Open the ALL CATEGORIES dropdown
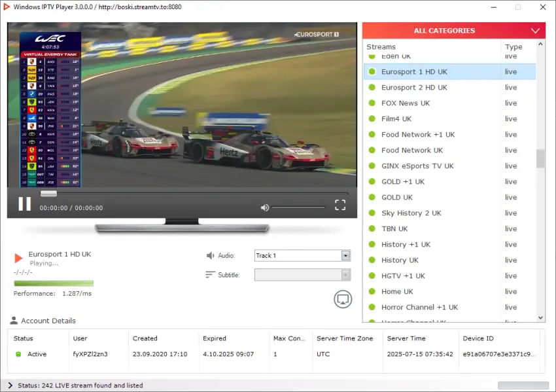556x392 pixels. pyautogui.click(x=454, y=31)
